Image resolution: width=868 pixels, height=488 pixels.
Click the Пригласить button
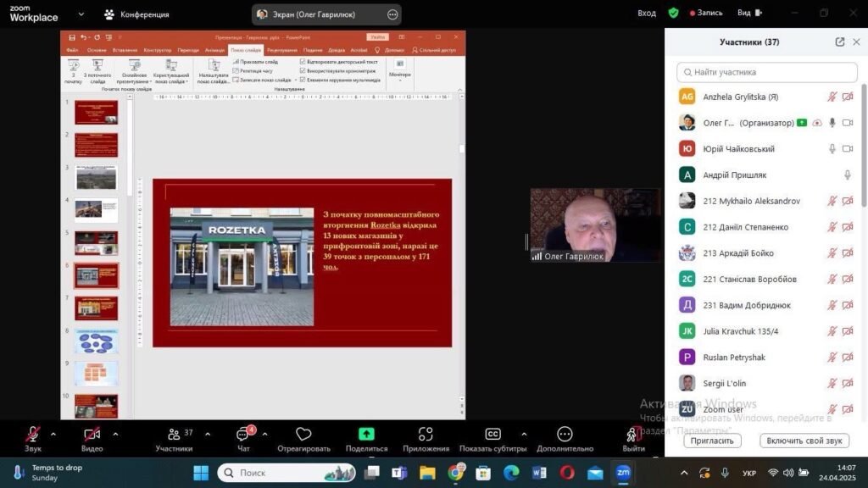click(712, 441)
